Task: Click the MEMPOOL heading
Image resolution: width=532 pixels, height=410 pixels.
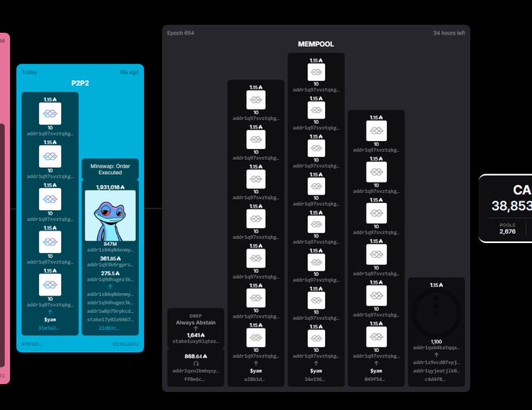Action: pos(316,44)
